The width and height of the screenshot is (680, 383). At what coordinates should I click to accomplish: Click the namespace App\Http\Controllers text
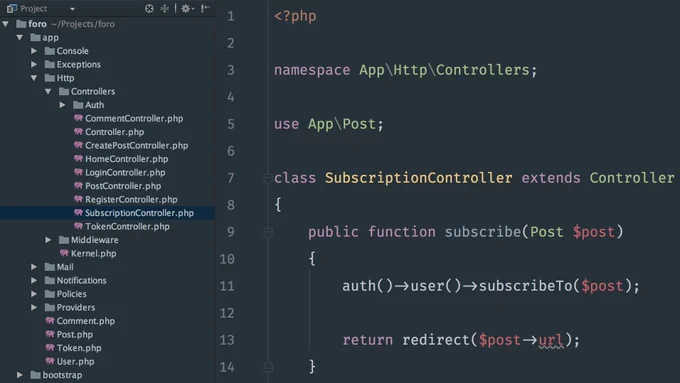pos(405,70)
